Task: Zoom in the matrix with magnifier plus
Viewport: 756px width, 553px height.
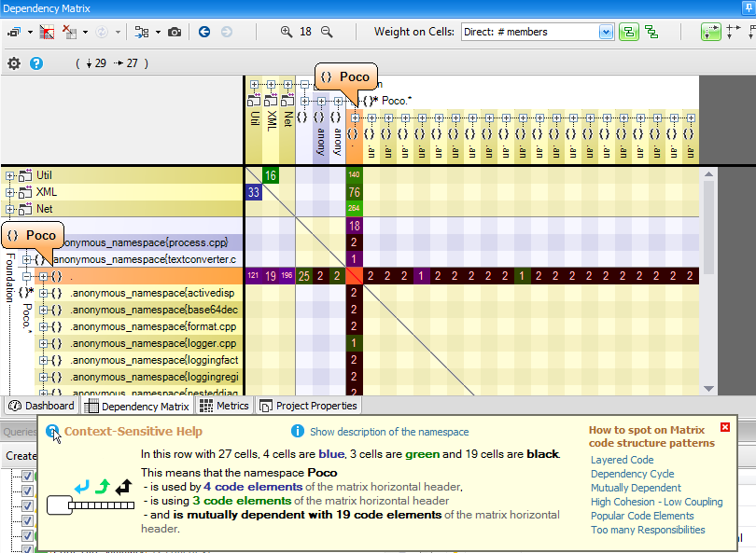Action: [x=286, y=32]
